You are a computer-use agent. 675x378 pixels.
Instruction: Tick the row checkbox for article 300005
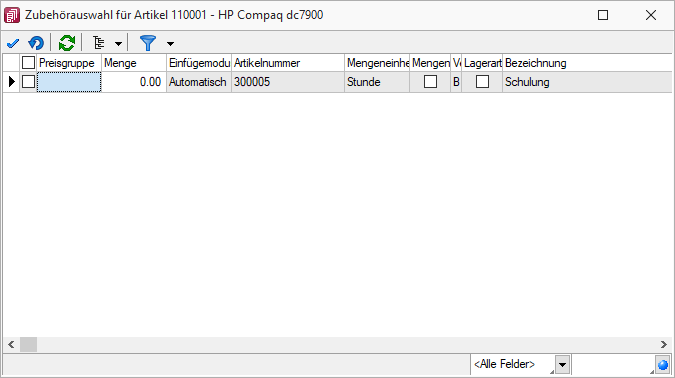(28, 82)
